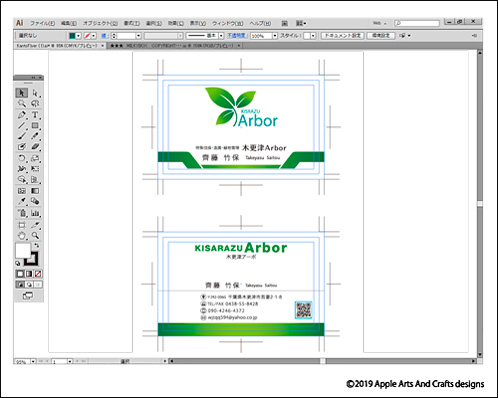The height and width of the screenshot is (398, 498).
Task: Open the stroke color swatch dropdown arrow
Action: 94,36
